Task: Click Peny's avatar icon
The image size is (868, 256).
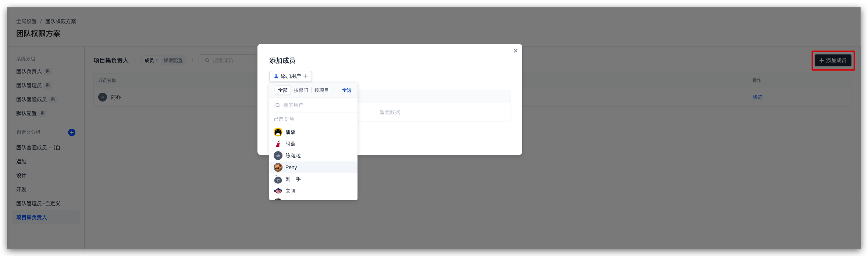Action: point(278,167)
